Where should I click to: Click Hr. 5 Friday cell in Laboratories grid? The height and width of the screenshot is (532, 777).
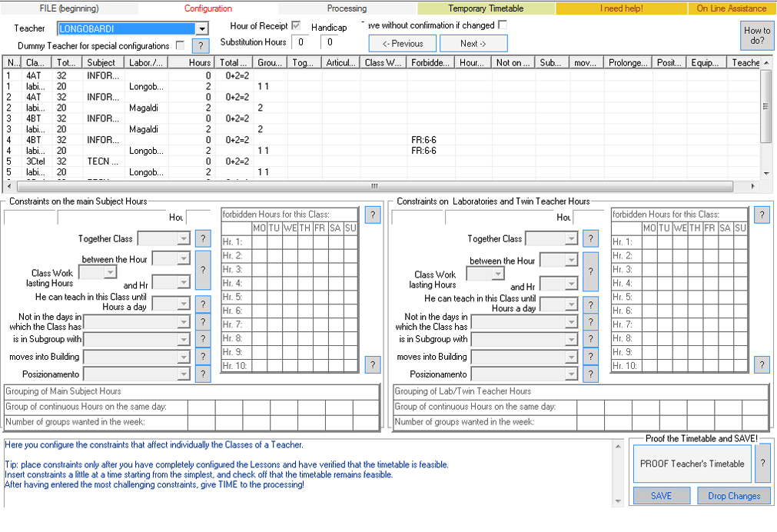[709, 297]
